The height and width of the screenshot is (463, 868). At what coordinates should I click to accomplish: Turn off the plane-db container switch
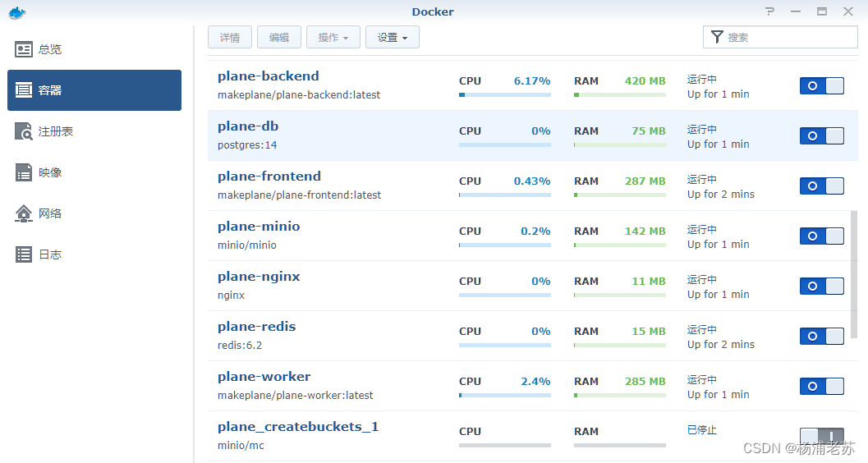pyautogui.click(x=821, y=135)
